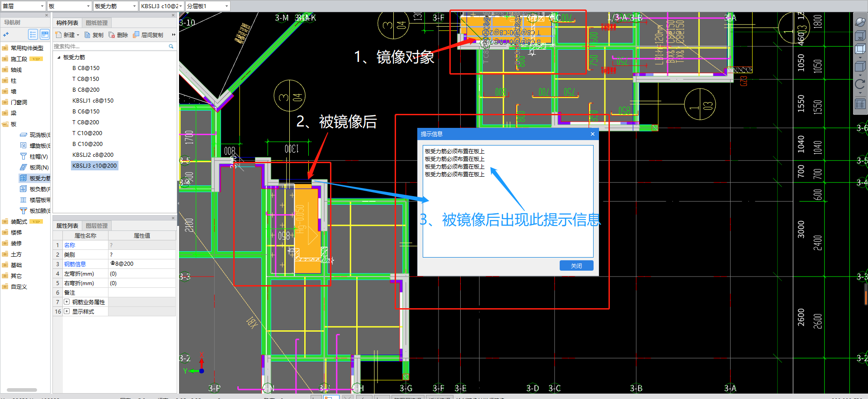Viewport: 868px width, 399px height.
Task: Select the KBSLJ1 c8@150 component
Action: tap(93, 101)
